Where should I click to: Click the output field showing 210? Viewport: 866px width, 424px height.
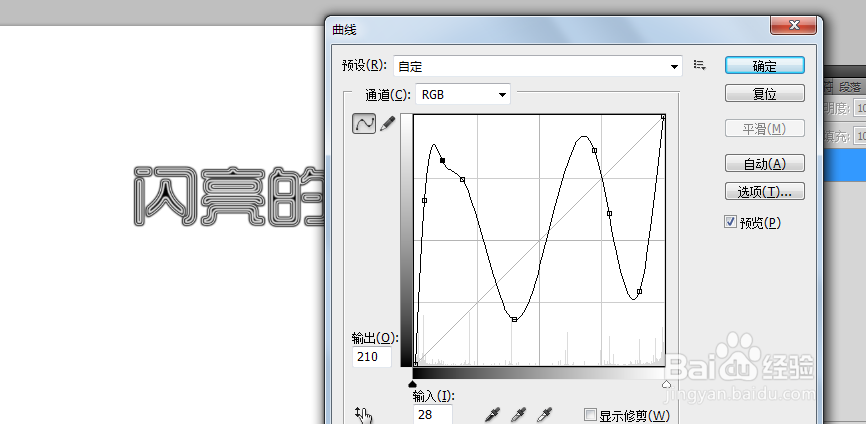(x=372, y=357)
